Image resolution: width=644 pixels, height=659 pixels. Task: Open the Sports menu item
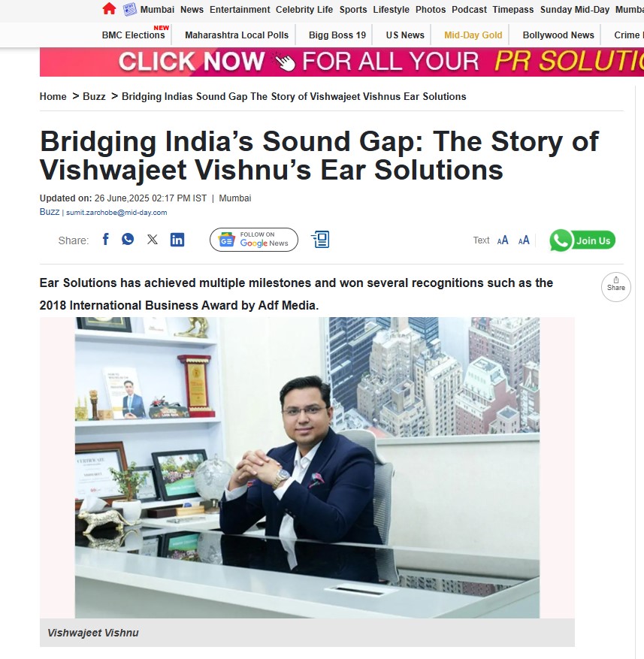(x=353, y=10)
